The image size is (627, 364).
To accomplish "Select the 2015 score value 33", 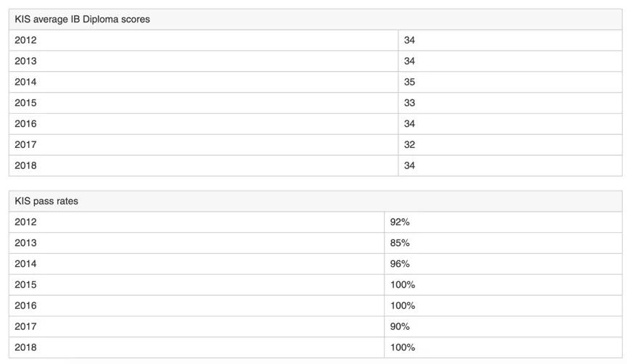I will coord(409,103).
